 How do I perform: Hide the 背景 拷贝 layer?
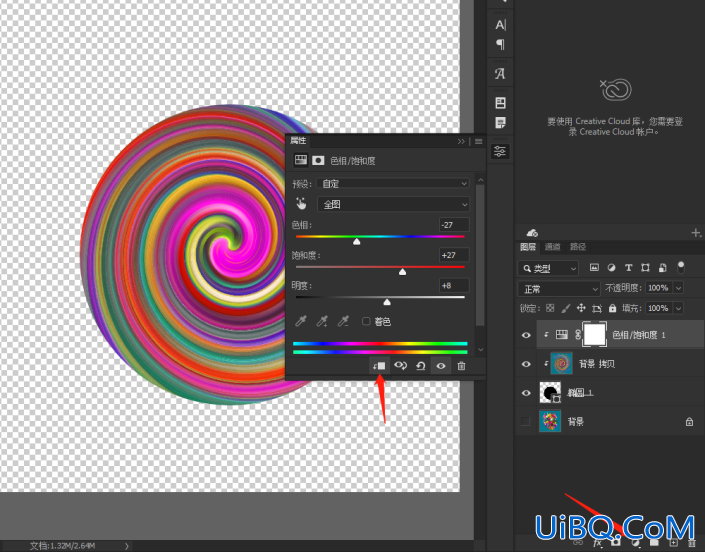[526, 364]
